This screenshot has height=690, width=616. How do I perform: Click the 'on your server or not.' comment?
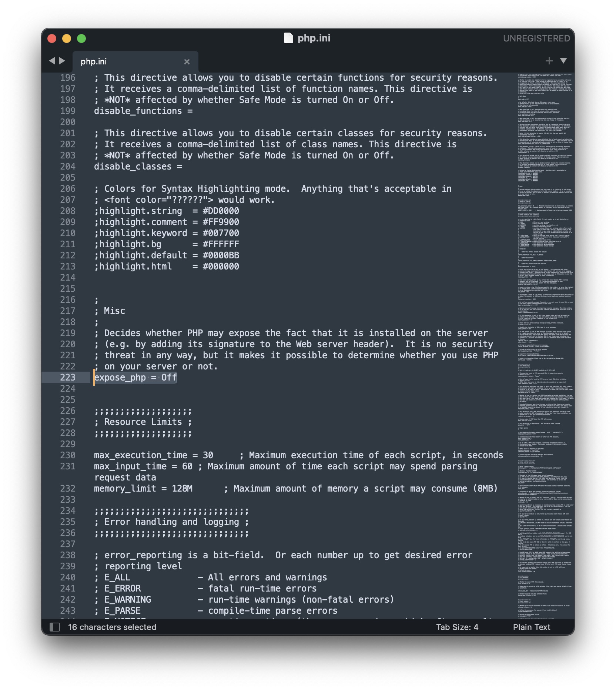pos(161,366)
